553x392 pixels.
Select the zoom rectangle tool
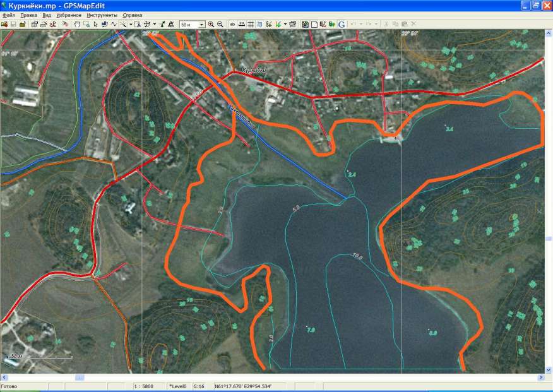[x=86, y=24]
